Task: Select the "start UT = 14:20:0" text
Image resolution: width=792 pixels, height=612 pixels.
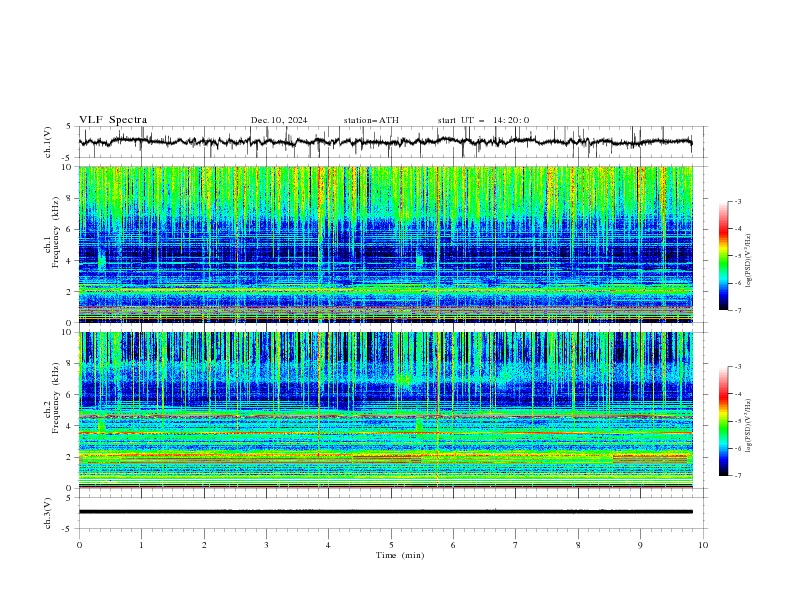Action: coord(483,120)
